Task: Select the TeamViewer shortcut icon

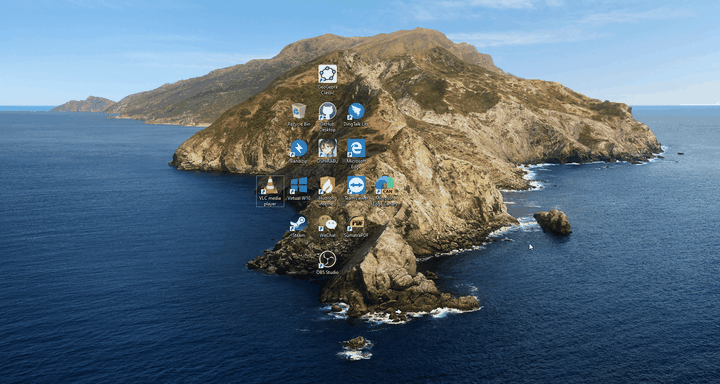Action: [x=356, y=185]
